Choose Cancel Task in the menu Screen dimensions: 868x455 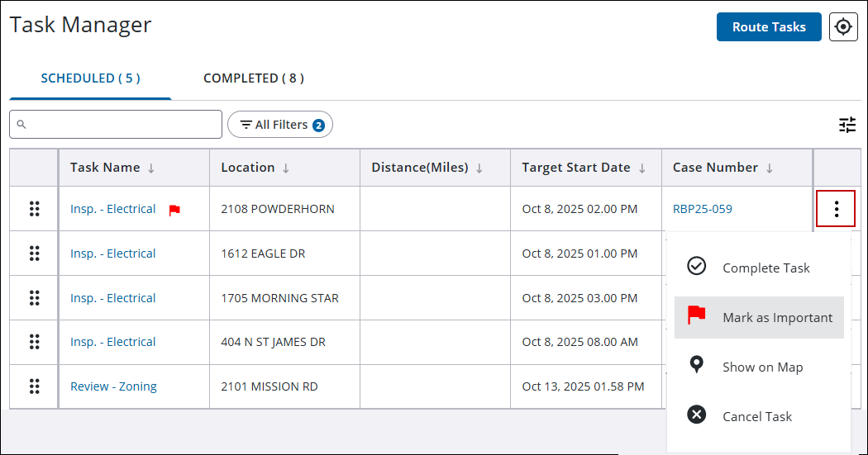(x=756, y=416)
